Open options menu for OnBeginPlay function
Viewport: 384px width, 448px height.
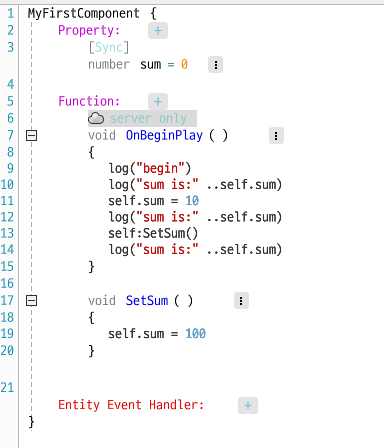click(276, 136)
